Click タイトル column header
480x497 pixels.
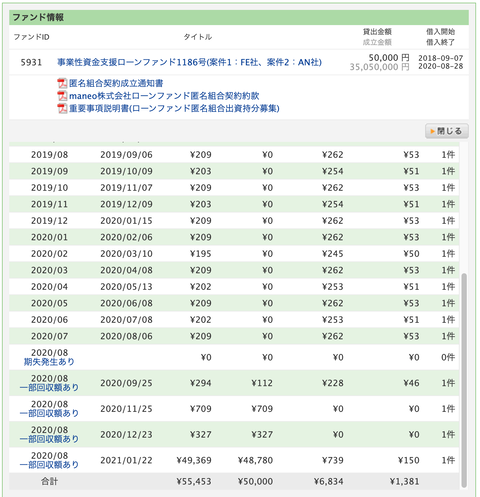(198, 37)
